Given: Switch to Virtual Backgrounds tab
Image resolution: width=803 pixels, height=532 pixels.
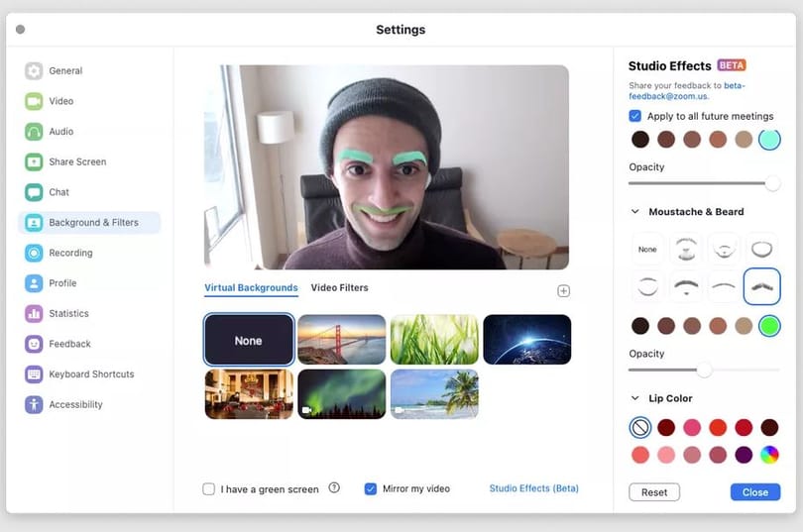Looking at the screenshot, I should tap(251, 288).
